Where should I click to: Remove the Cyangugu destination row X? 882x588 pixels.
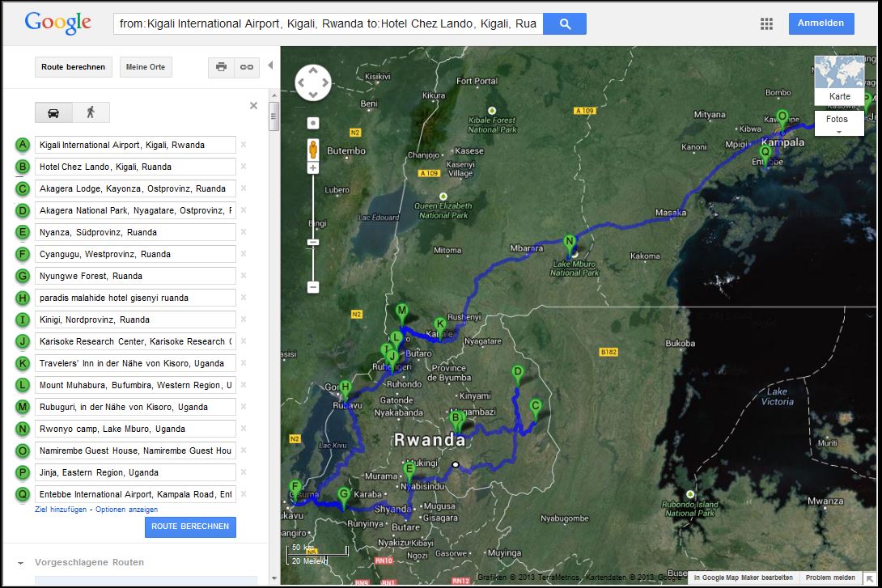click(x=244, y=253)
